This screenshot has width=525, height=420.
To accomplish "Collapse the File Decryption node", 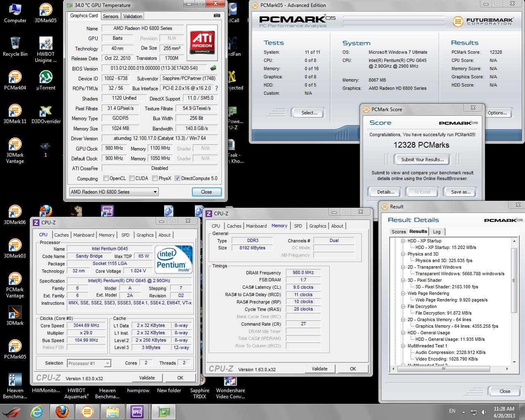I will 403,306.
